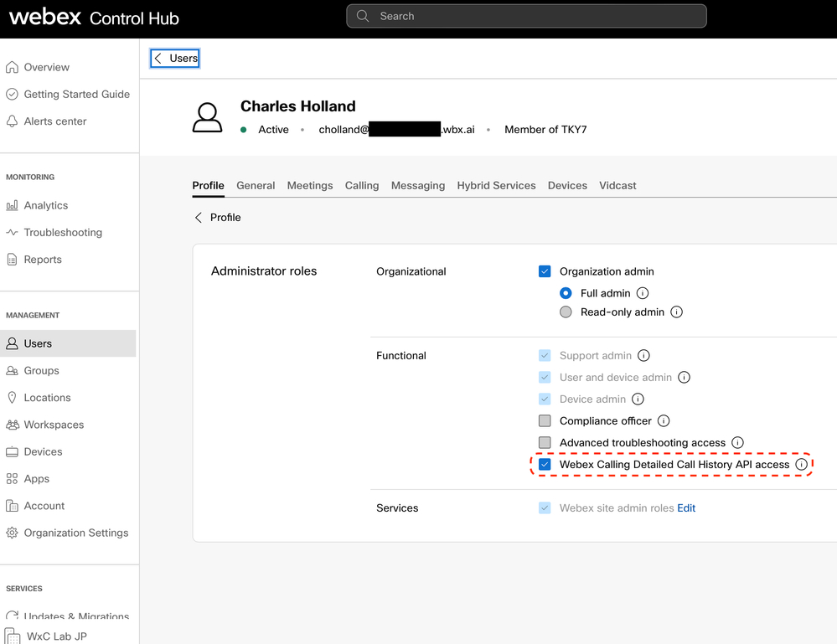Image resolution: width=837 pixels, height=644 pixels.
Task: Switch to the Vidcast tab
Action: [x=617, y=185]
